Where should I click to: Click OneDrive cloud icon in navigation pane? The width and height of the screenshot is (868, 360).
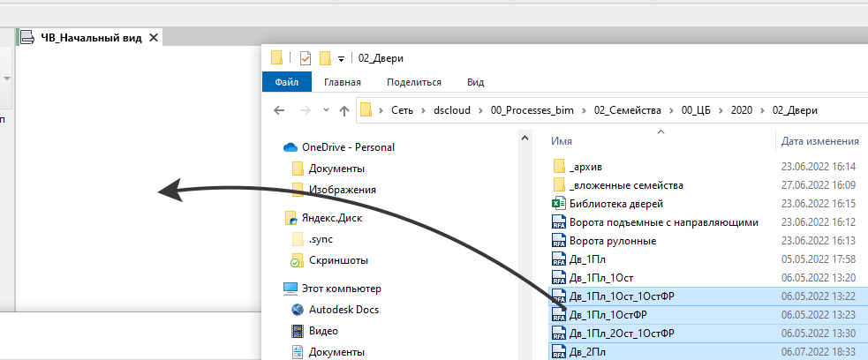tap(291, 147)
